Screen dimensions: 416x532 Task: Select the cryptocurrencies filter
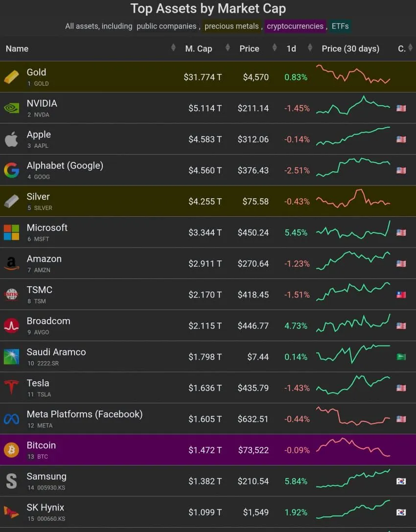click(295, 26)
